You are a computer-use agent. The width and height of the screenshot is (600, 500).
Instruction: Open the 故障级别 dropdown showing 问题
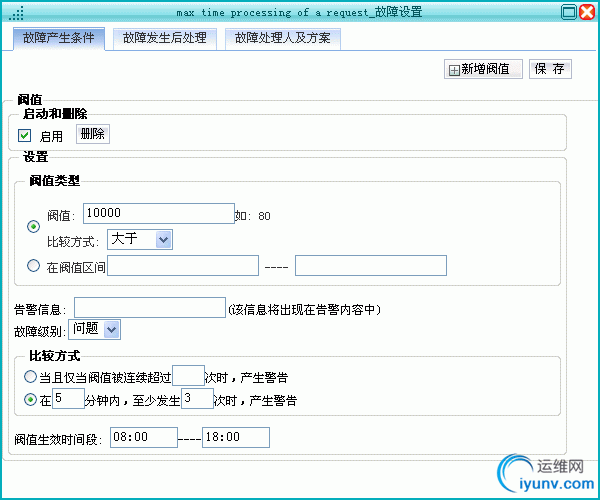[x=95, y=329]
